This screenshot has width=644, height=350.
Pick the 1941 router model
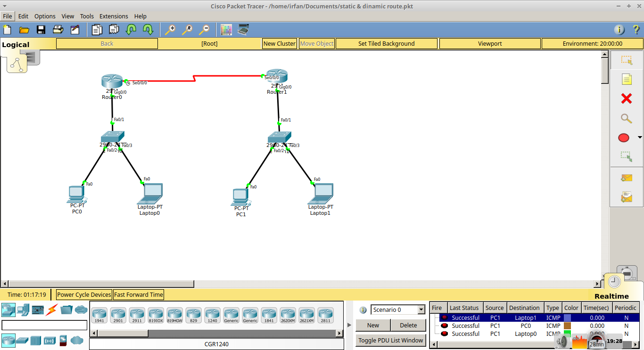[99, 315]
